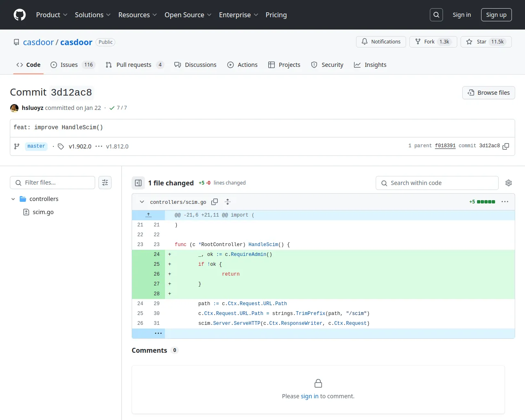Open controllers/scim.go file header link
Image resolution: width=525 pixels, height=420 pixels.
click(x=178, y=202)
